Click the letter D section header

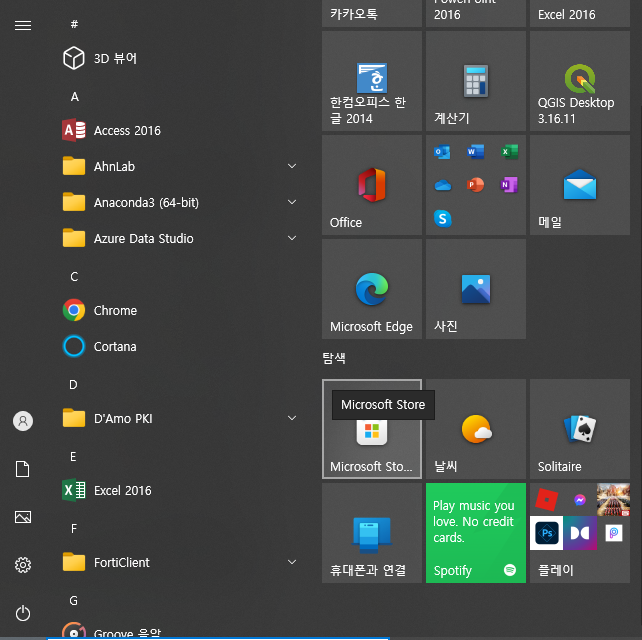coord(73,384)
